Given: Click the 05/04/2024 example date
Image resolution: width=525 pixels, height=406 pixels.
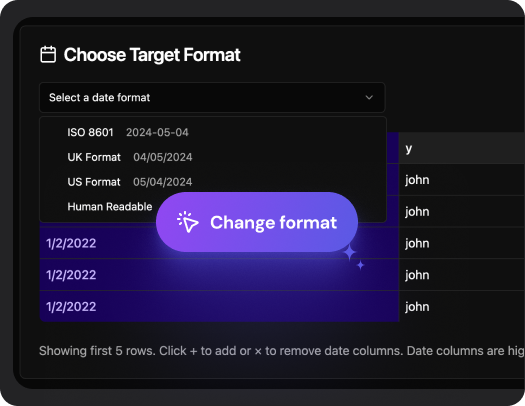Looking at the screenshot, I should click(163, 182).
